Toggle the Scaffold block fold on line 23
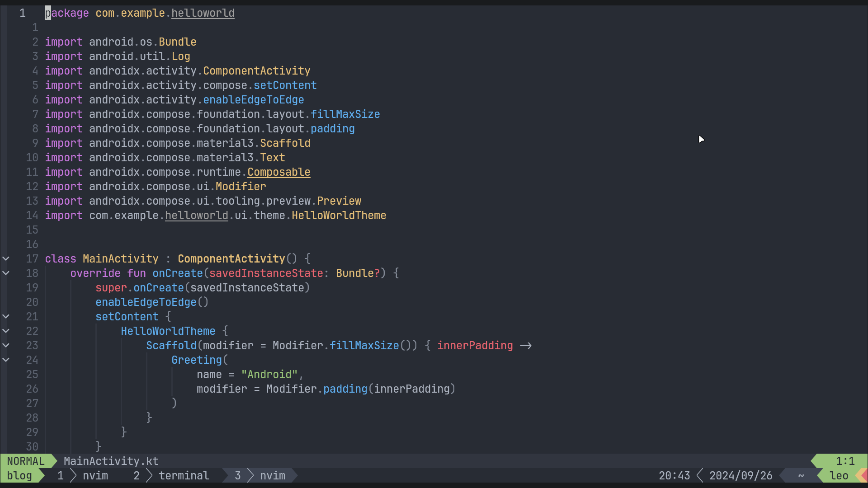 click(6, 345)
